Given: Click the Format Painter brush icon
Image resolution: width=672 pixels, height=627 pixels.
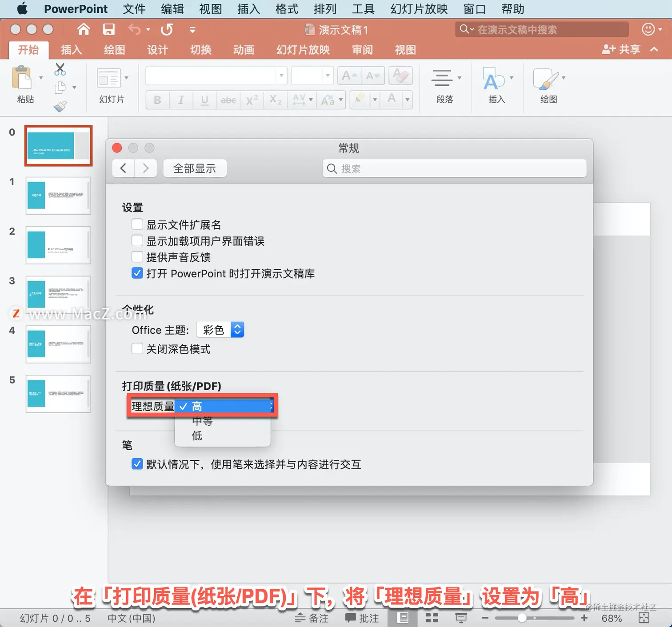Looking at the screenshot, I should click(x=60, y=106).
